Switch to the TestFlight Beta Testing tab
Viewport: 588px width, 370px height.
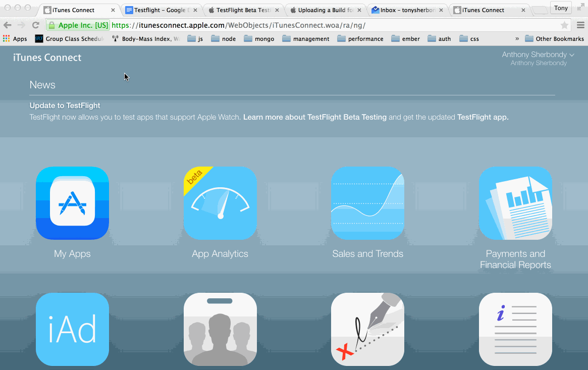243,10
